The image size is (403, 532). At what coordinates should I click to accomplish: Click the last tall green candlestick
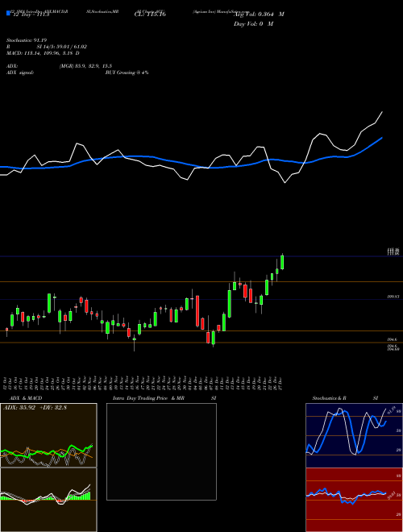pos(282,262)
